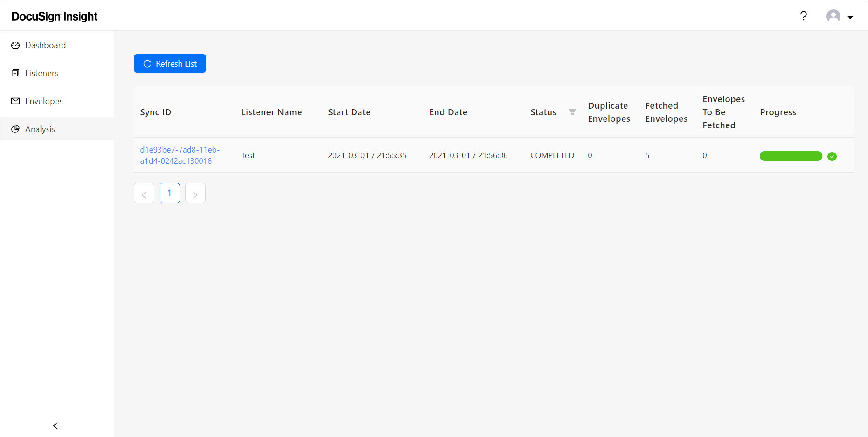Viewport: 868px width, 437px height.
Task: Go to the next page of results
Action: [x=195, y=194]
